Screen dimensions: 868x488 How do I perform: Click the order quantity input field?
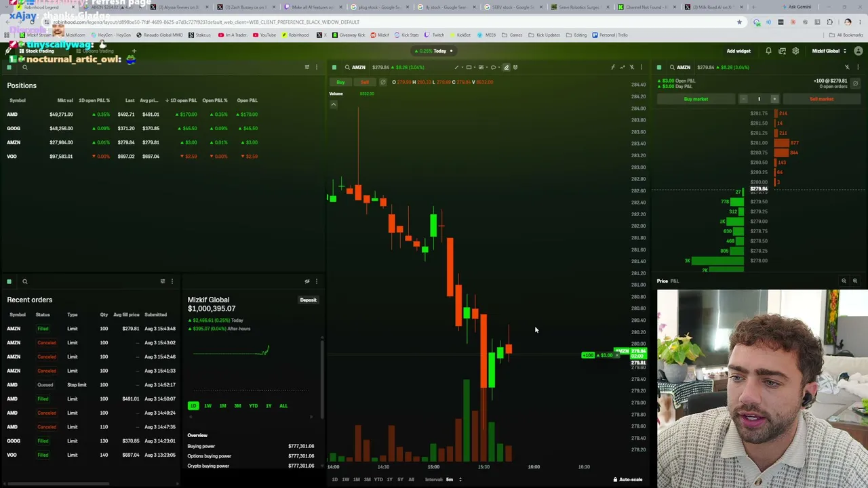[759, 99]
